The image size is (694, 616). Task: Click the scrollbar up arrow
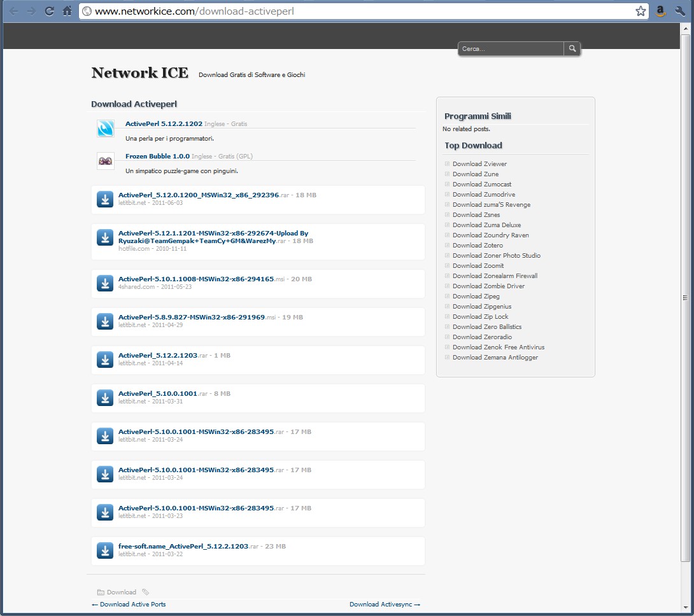pos(685,29)
